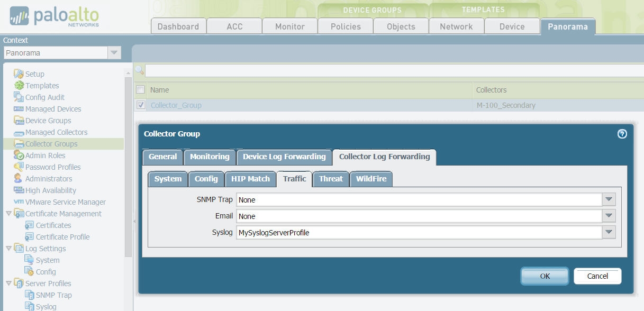Screen dimensions: 644x311
Task: Click the Admin Roles icon
Action: pos(19,155)
